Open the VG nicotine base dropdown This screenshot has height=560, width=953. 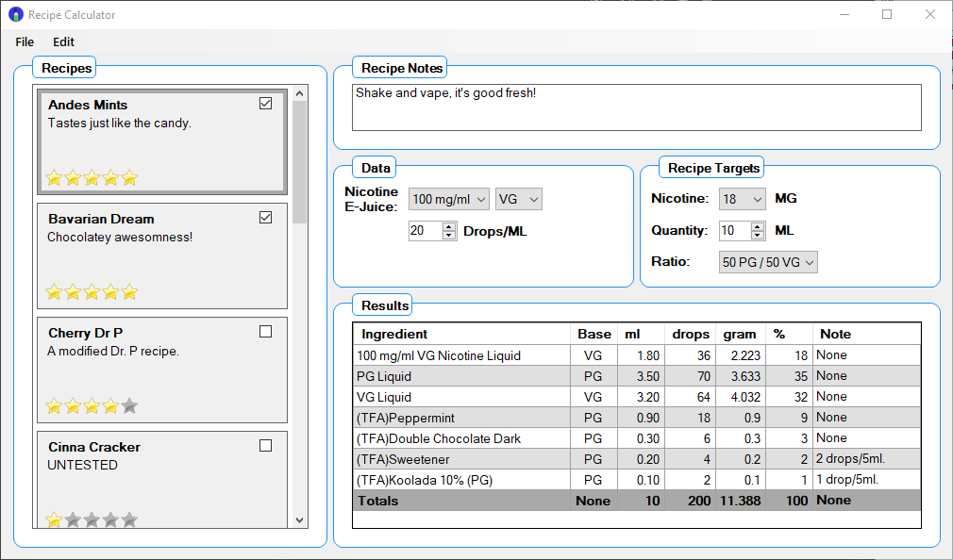(519, 199)
